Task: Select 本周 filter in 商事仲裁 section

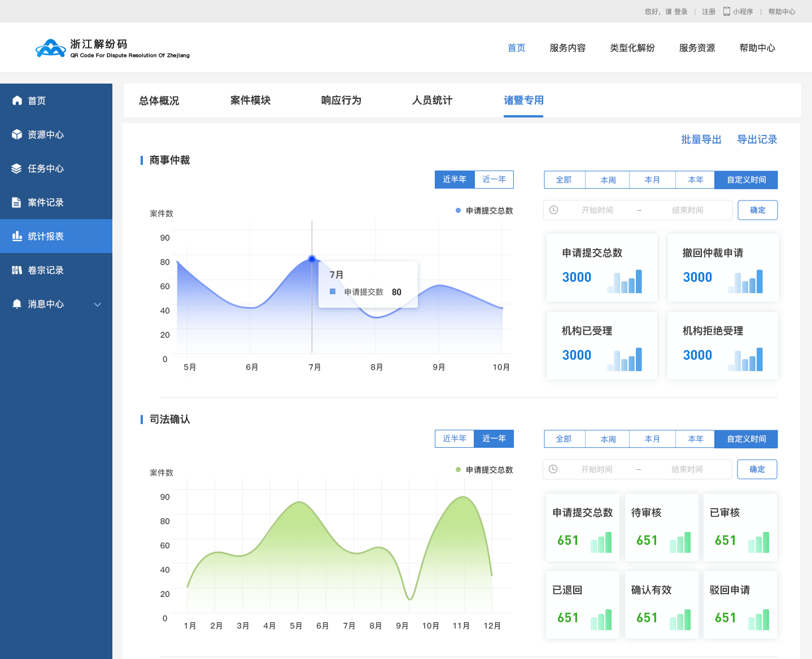Action: tap(608, 180)
